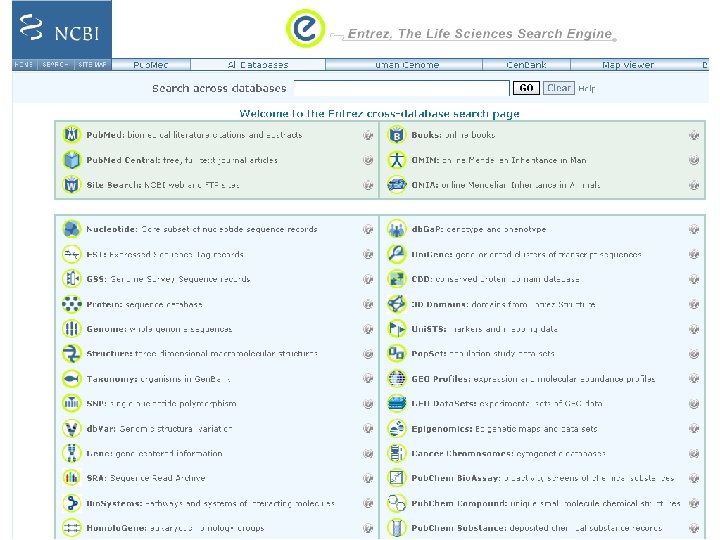720x540 pixels.
Task: Open the PubMed Central text link
Action: [124, 160]
